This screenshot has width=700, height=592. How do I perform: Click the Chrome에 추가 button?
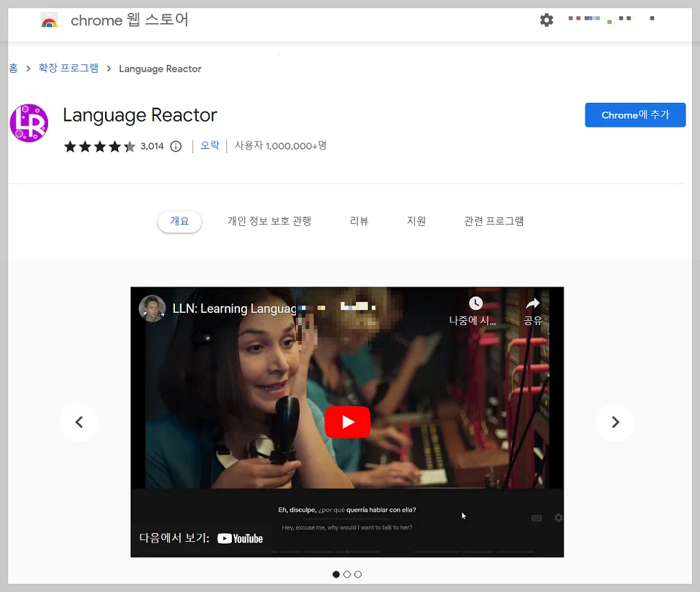[x=634, y=114]
